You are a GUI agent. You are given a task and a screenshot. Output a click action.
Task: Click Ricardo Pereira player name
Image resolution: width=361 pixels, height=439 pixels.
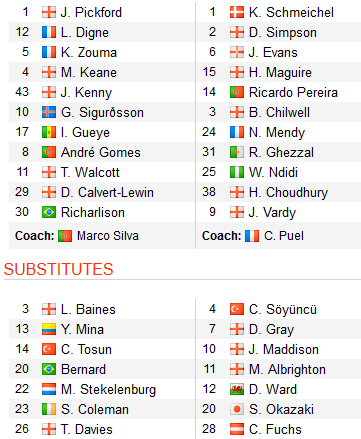[x=293, y=92]
